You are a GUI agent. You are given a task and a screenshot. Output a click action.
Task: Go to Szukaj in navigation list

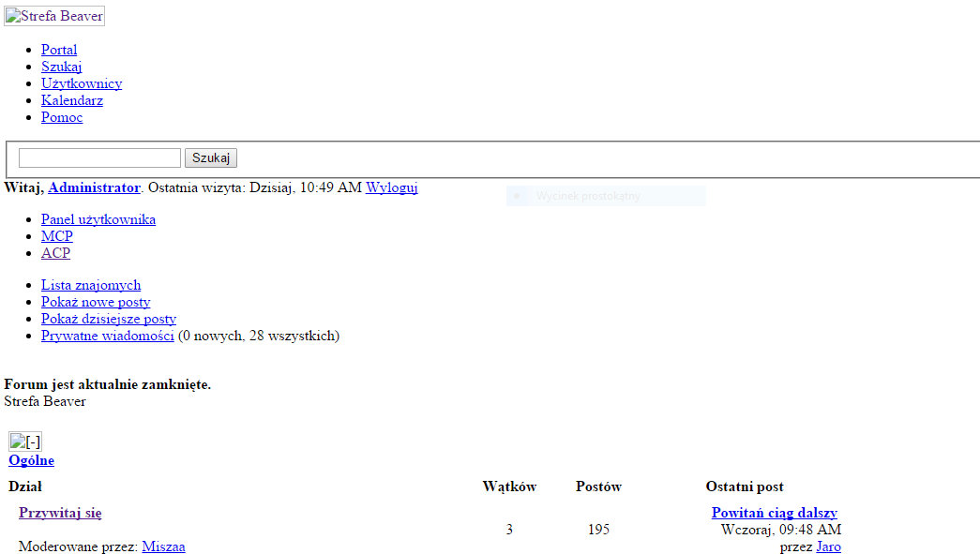tap(61, 67)
